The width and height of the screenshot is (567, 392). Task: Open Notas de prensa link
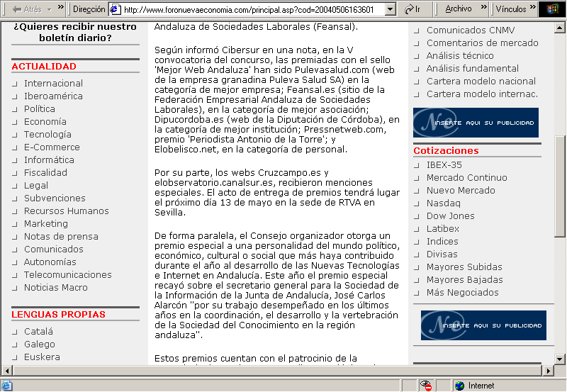pos(61,236)
